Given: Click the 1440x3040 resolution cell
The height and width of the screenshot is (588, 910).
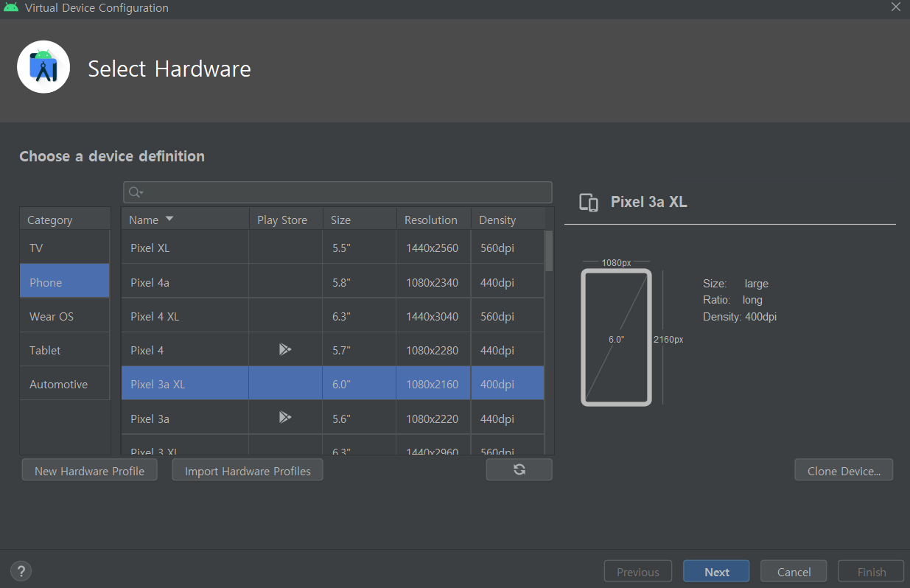Looking at the screenshot, I should [433, 316].
